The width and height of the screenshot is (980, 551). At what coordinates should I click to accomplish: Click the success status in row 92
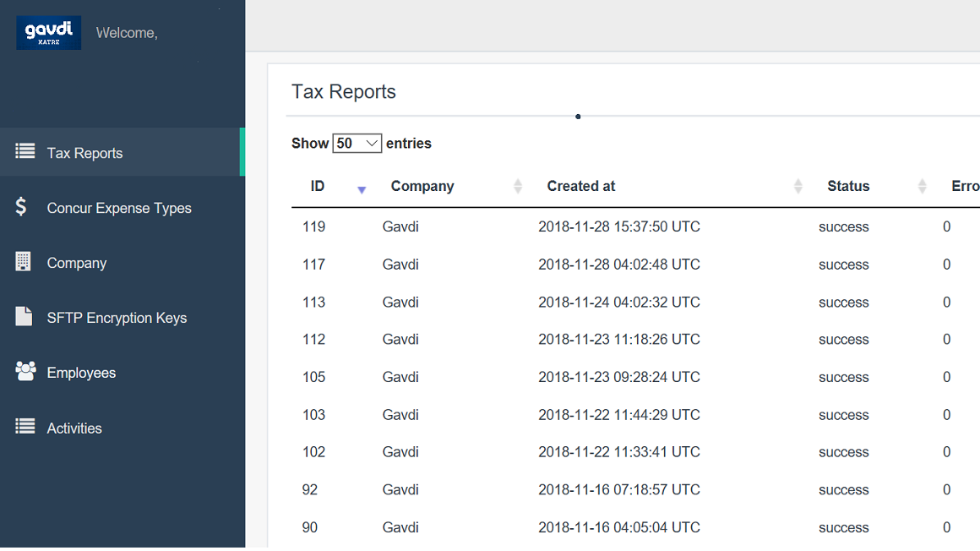tap(843, 489)
